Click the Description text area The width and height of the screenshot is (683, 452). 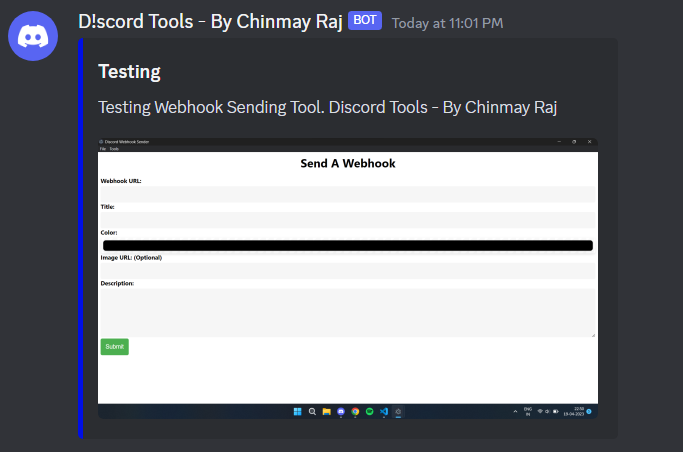click(x=348, y=313)
